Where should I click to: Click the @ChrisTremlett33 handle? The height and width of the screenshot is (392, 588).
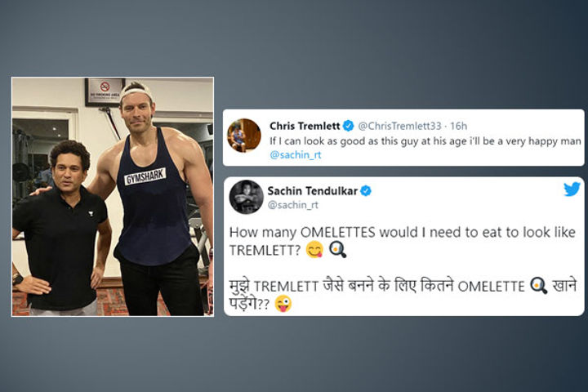399,126
